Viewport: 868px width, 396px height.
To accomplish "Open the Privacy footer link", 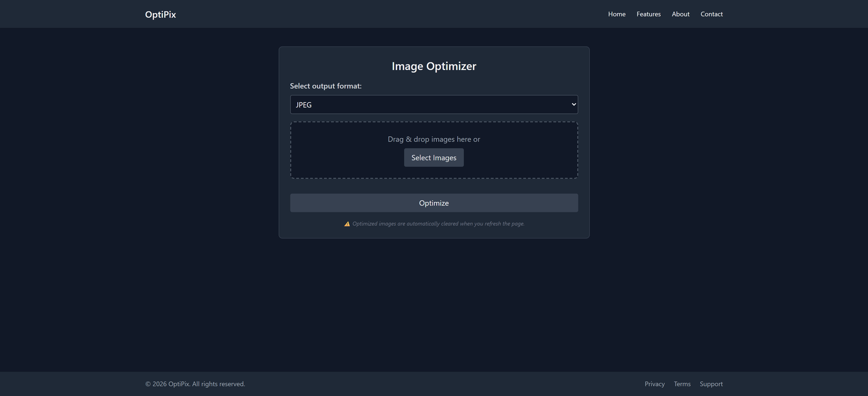I will pos(654,384).
